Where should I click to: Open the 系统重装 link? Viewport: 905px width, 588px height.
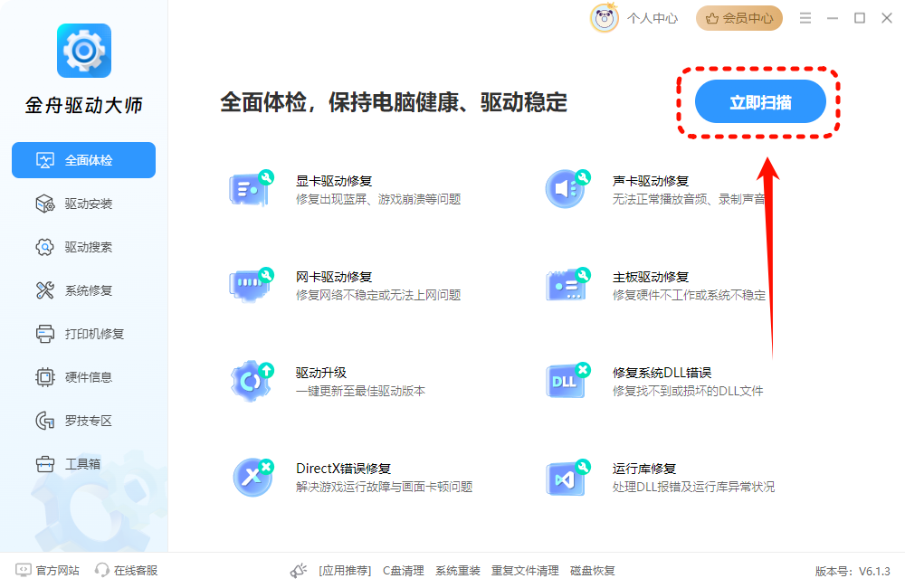[458, 571]
